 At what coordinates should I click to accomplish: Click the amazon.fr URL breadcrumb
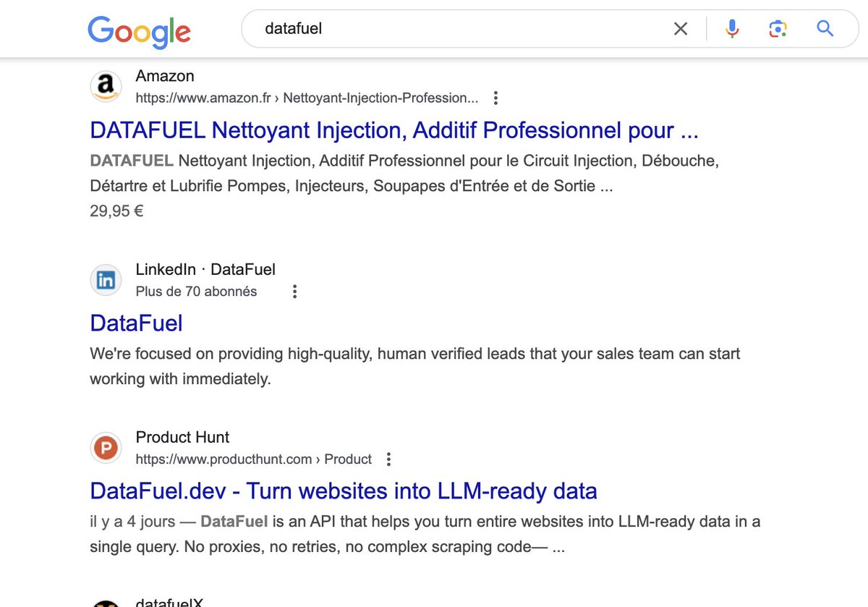[307, 98]
